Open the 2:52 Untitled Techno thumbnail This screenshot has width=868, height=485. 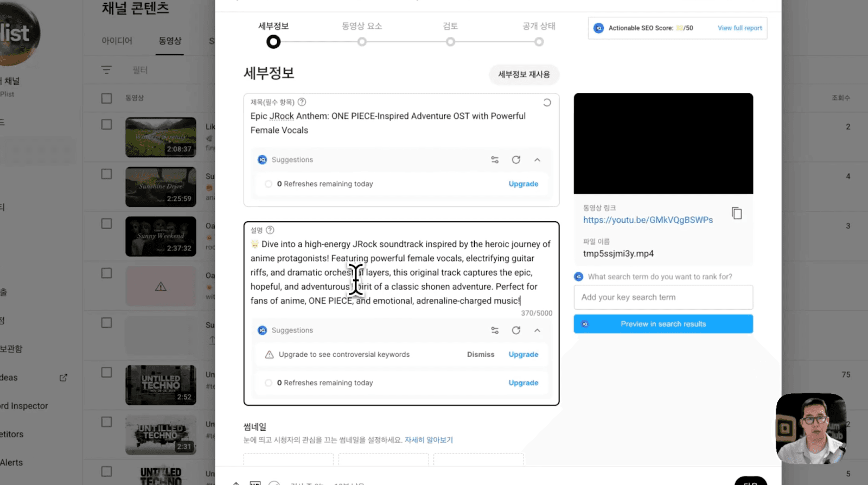tap(161, 385)
